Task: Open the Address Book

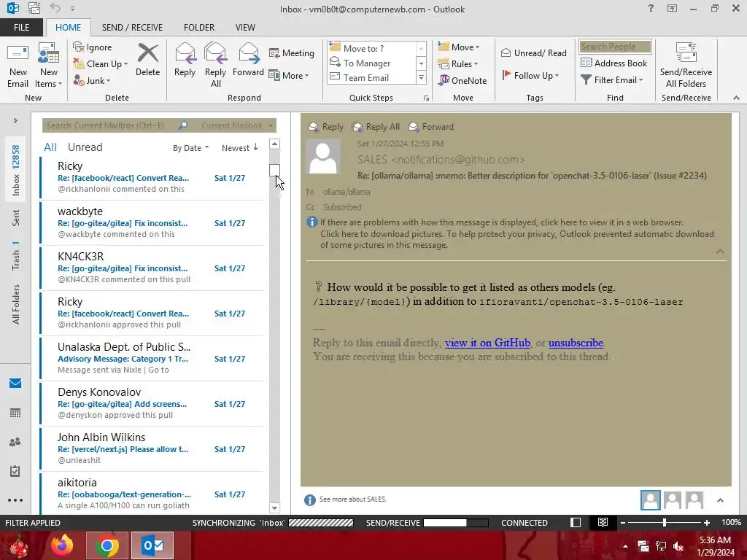Action: (614, 63)
